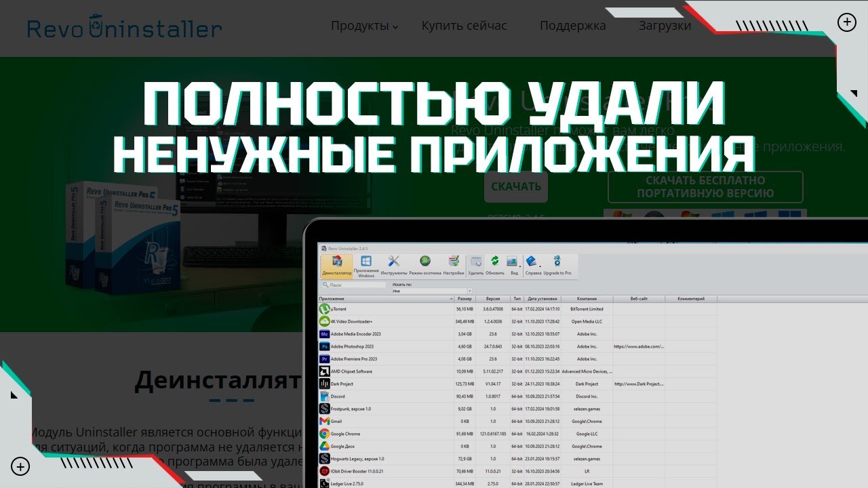Image resolution: width=868 pixels, height=488 pixels.
Task: Open Загрузки in the site navigation
Action: pos(665,26)
